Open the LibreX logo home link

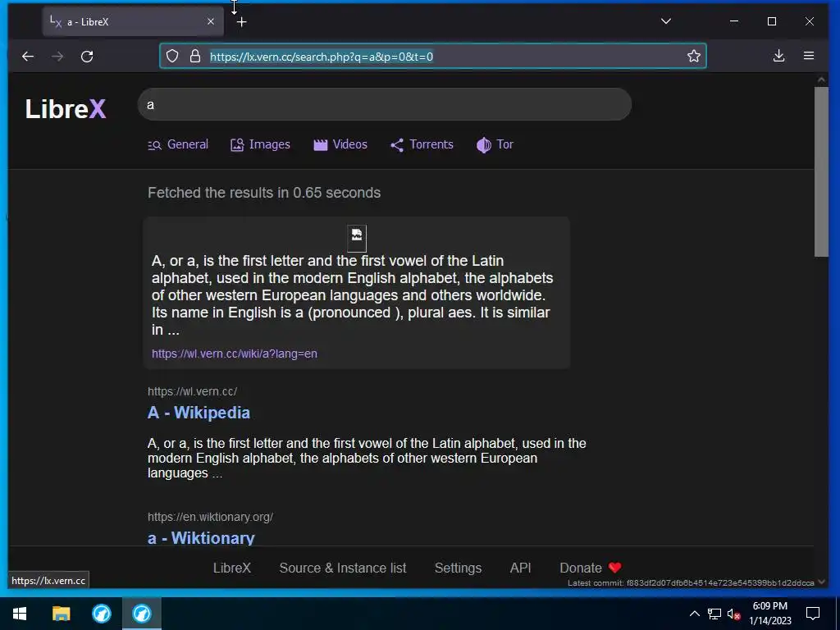[66, 109]
